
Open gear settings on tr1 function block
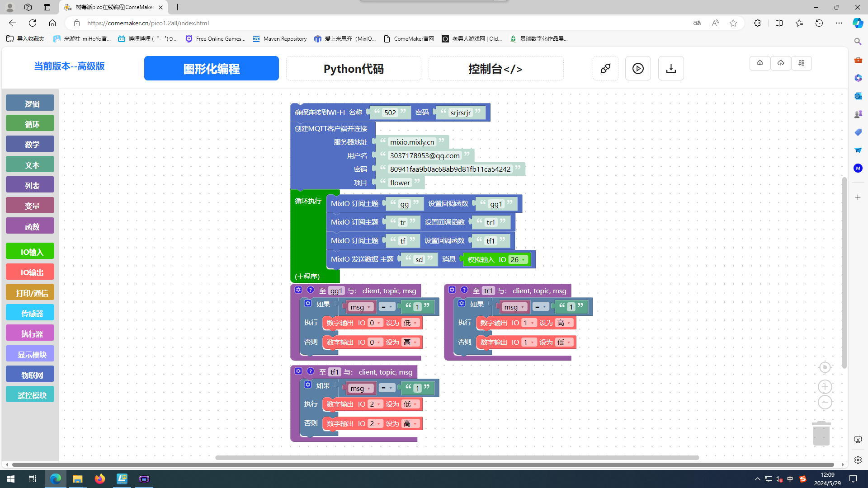452,290
